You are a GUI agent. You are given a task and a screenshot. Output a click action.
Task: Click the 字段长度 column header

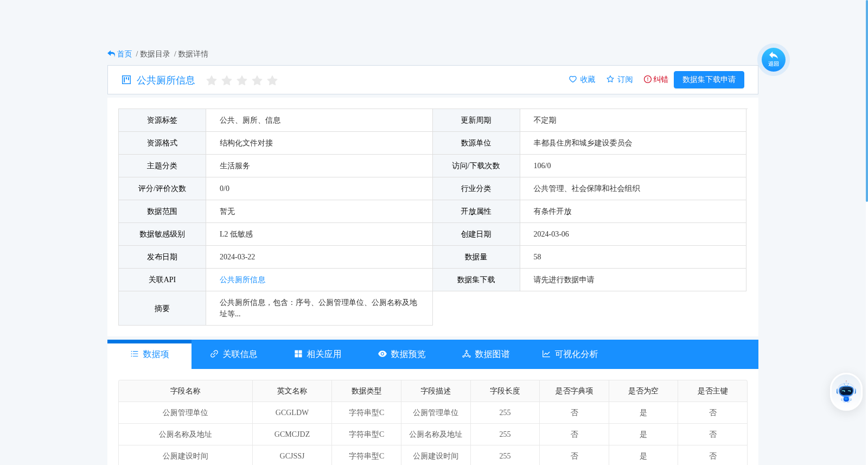[x=505, y=391]
